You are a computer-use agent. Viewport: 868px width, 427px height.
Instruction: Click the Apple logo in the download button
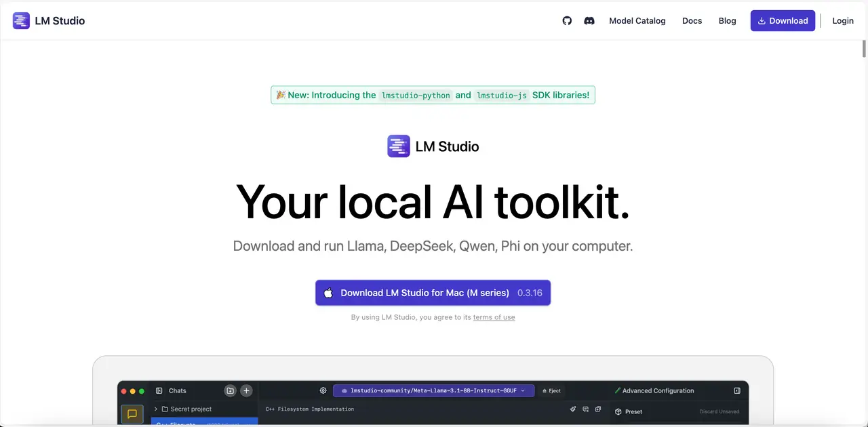328,293
